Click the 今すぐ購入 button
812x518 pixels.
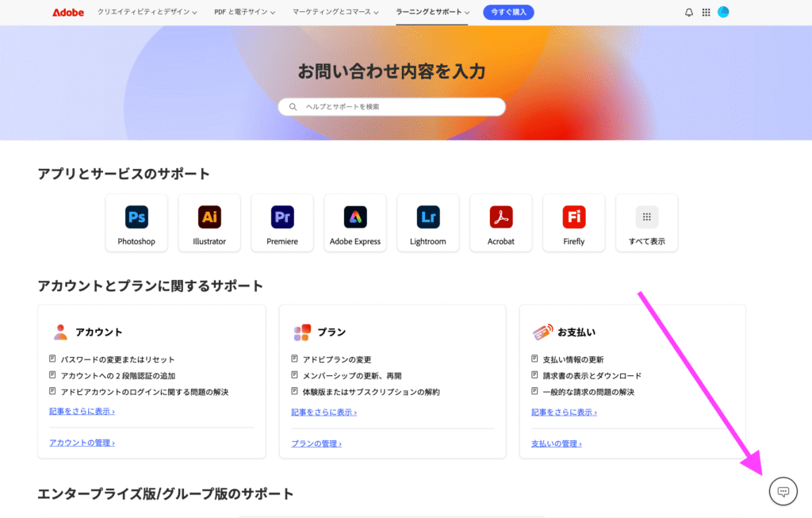508,12
